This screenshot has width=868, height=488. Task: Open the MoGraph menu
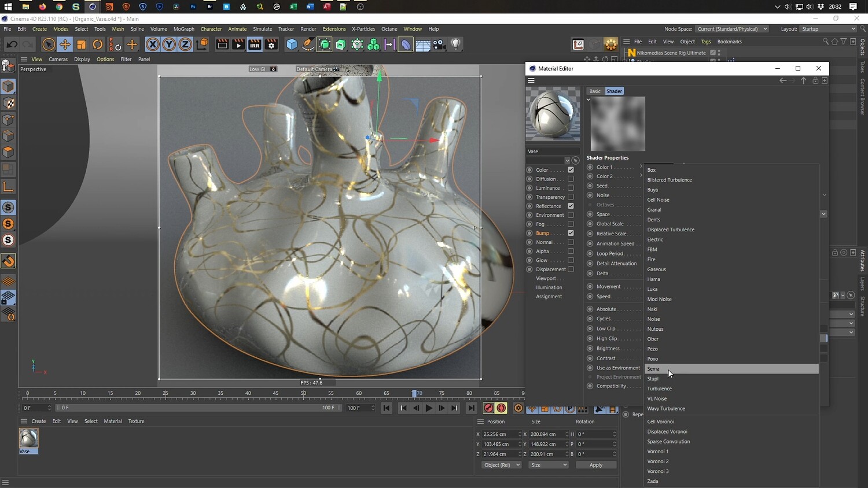click(183, 29)
